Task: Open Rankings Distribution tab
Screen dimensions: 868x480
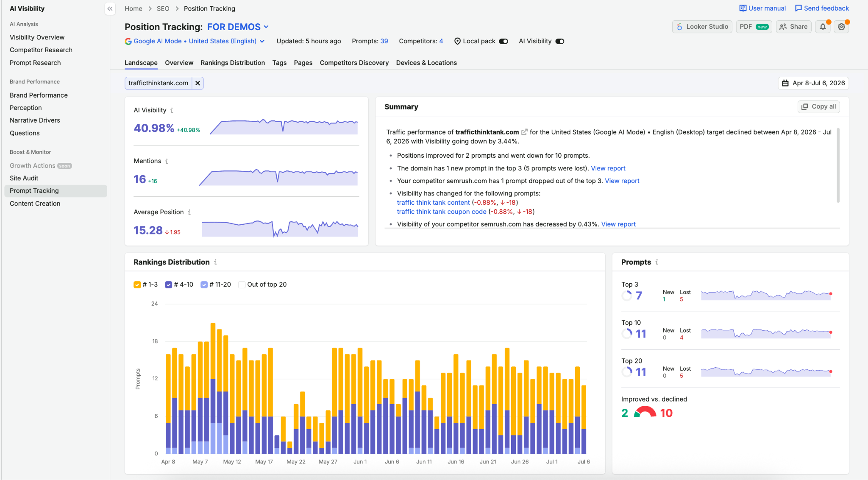Action: pos(233,63)
